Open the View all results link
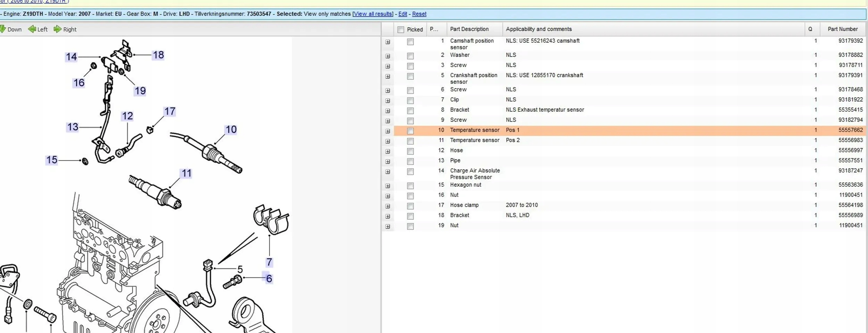This screenshot has height=333, width=868. pos(373,14)
